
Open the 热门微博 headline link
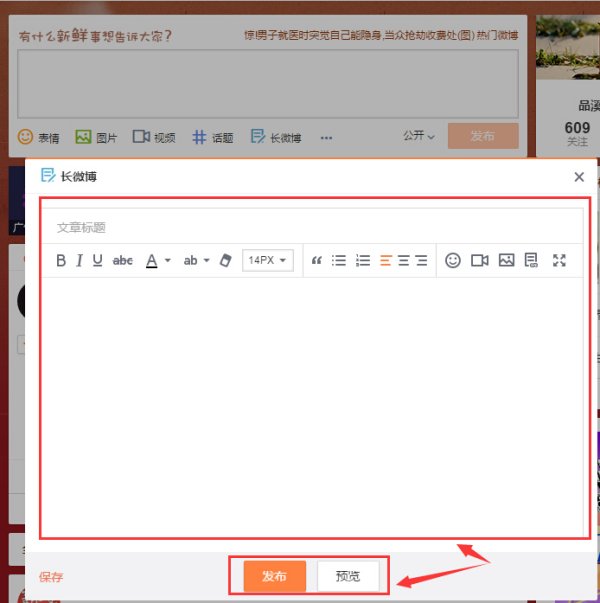coord(497,35)
